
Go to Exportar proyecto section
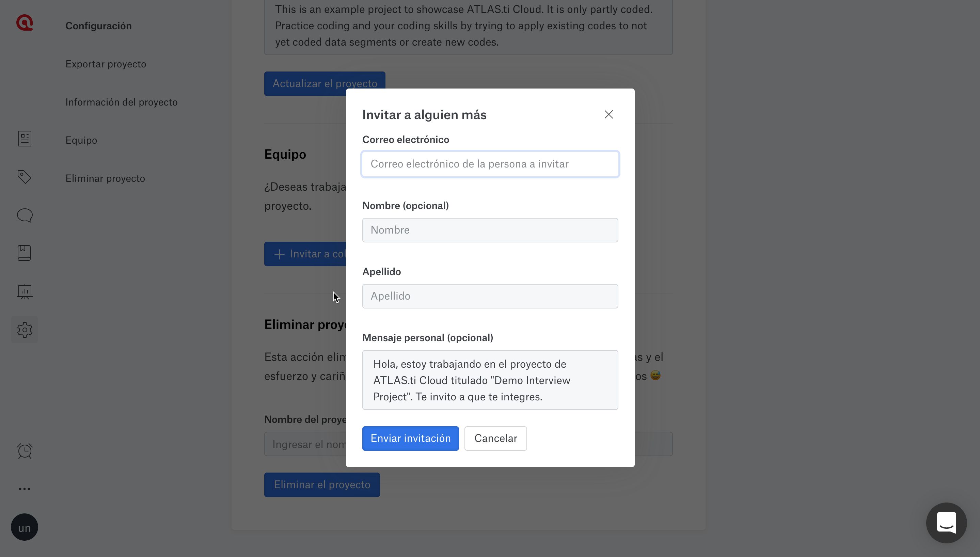click(106, 64)
